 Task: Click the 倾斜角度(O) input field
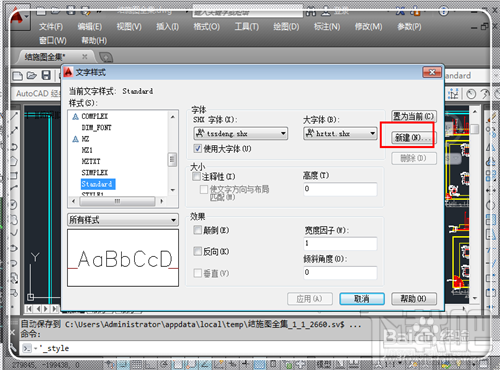[x=340, y=272]
